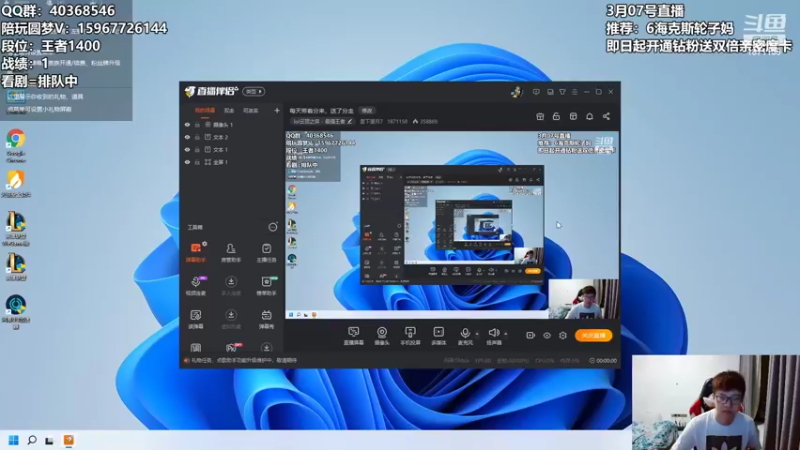The height and width of the screenshot is (450, 800).
Task: Open Google Chrome desktop shortcut
Action: click(x=16, y=145)
